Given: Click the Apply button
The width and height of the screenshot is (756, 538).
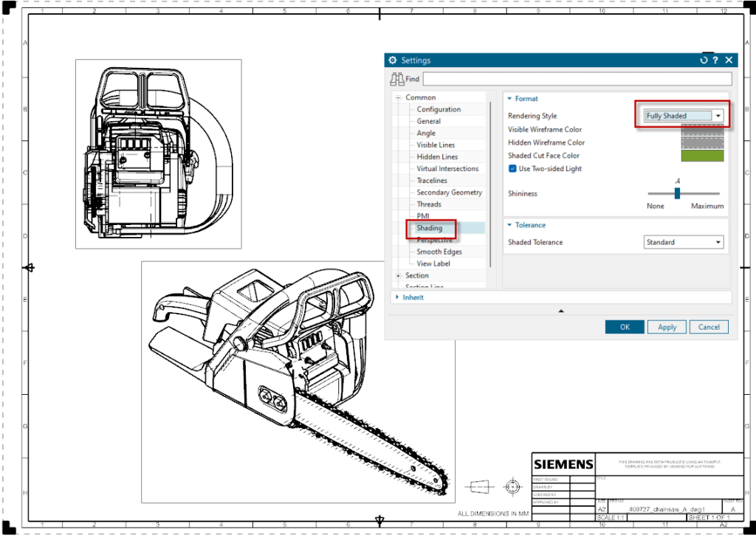Looking at the screenshot, I should 667,327.
